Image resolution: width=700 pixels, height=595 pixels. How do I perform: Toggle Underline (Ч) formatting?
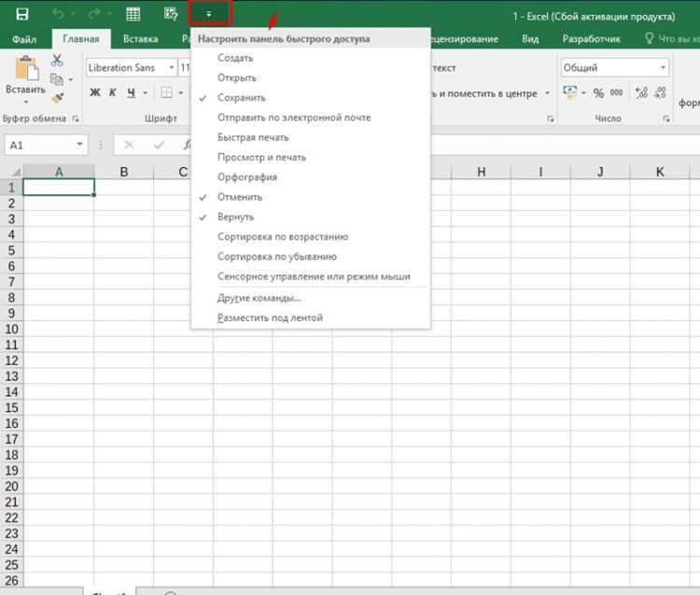131,92
